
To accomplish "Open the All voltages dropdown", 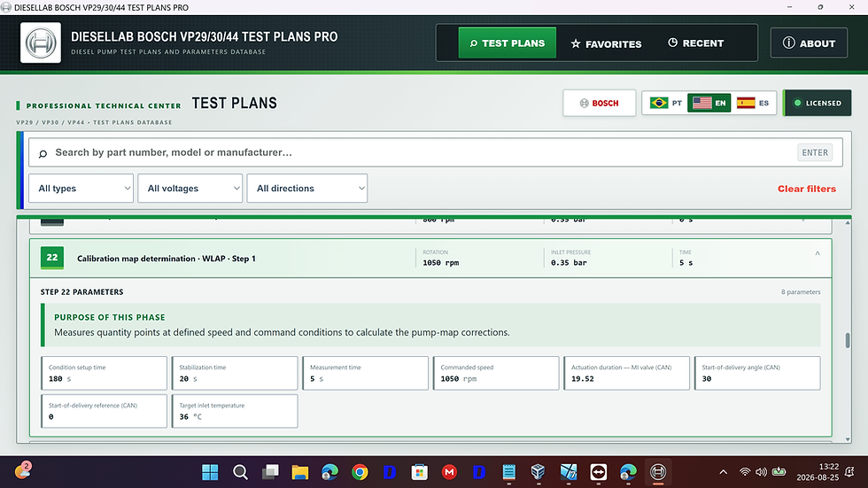I will tap(190, 188).
